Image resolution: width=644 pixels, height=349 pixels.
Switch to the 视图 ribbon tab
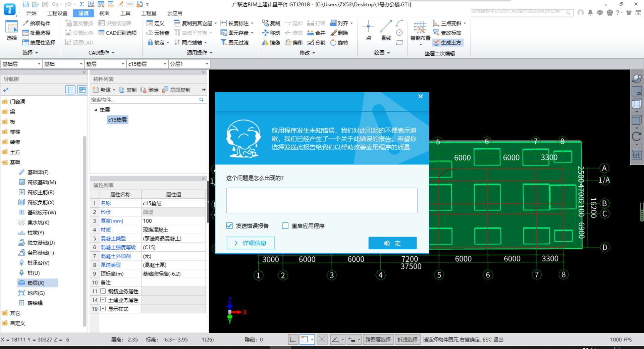point(104,13)
